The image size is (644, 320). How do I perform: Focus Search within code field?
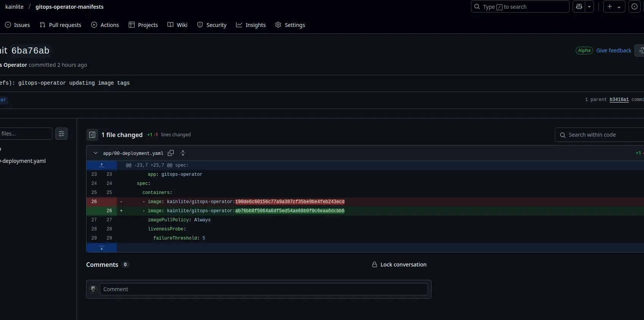click(x=600, y=135)
